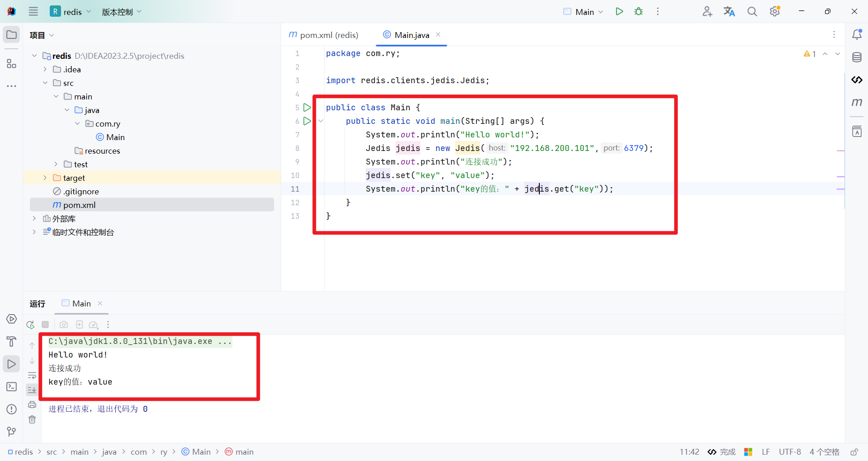Open the Git version control tool window
868x461 pixels.
pyautogui.click(x=12, y=432)
